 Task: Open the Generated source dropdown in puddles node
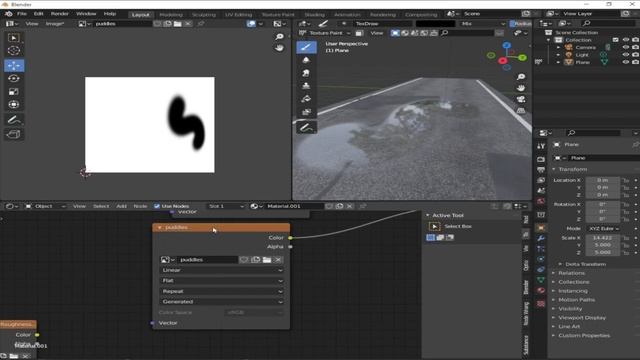tap(222, 302)
